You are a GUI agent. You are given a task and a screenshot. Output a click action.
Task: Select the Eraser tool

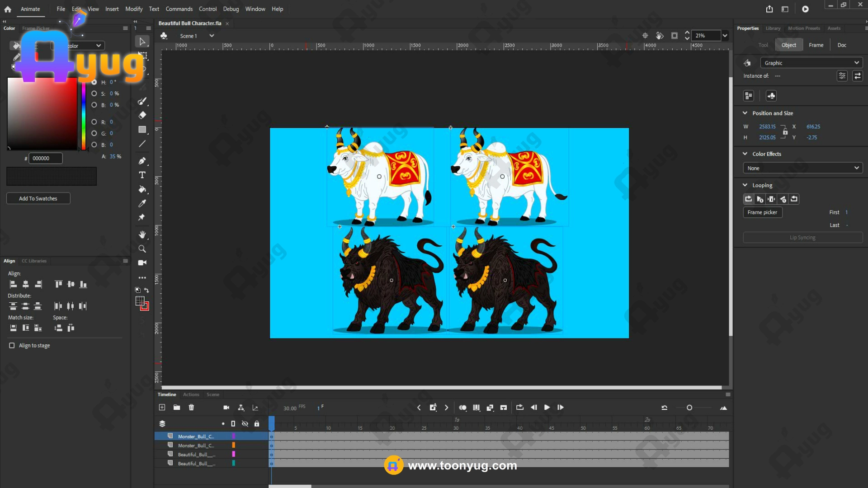pyautogui.click(x=142, y=115)
